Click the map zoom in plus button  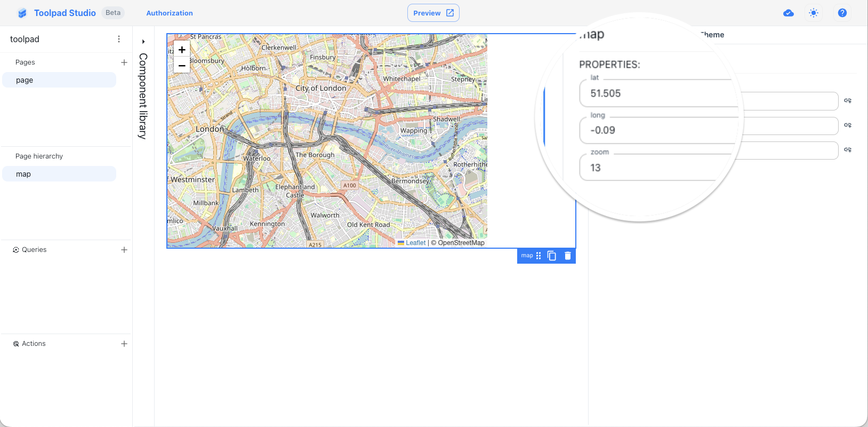point(182,50)
